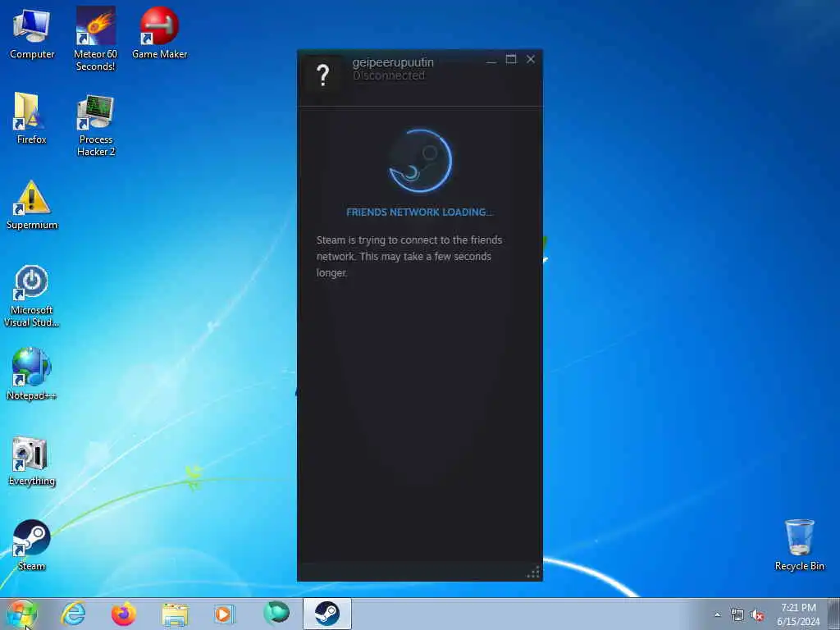Open the Windows Start menu
840x630 pixels.
[x=22, y=614]
